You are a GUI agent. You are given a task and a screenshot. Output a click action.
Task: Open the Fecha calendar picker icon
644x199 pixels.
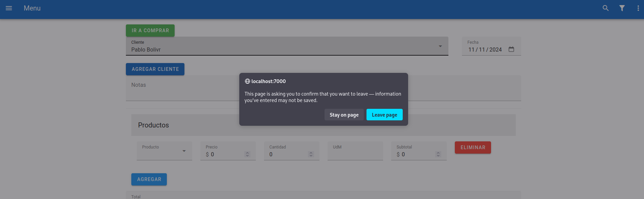tap(511, 49)
